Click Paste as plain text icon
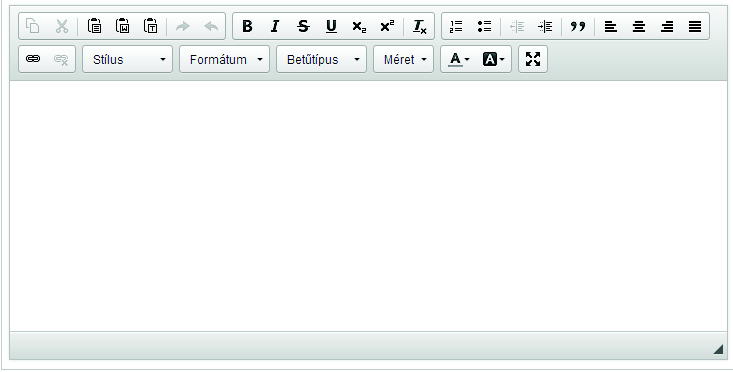This screenshot has width=733, height=372. click(x=151, y=26)
